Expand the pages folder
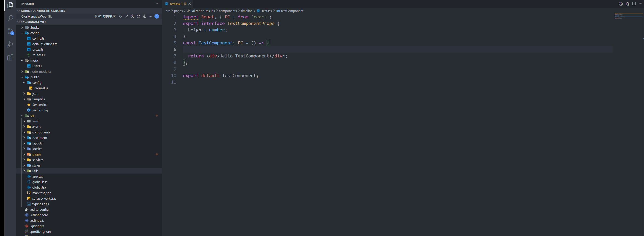644x236 pixels. coord(24,154)
